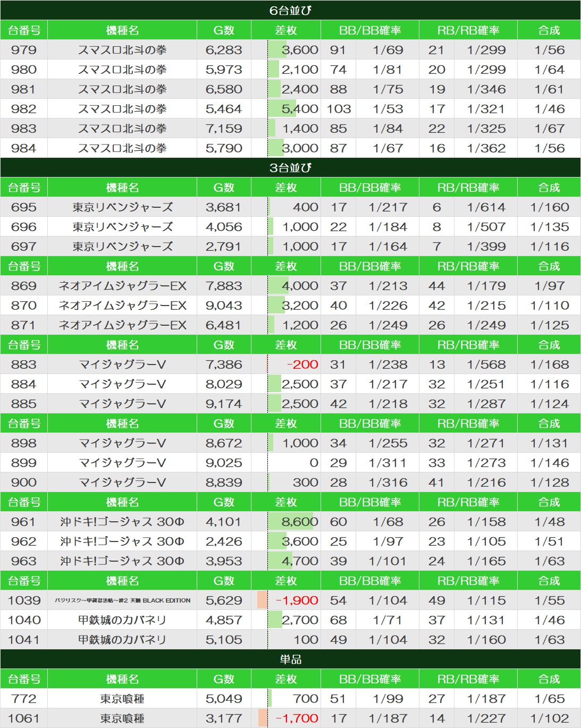Viewport: 581px width, 728px height.
Task: Click 甲鉄城のカバネリ name in row 1040
Action: [x=122, y=620]
